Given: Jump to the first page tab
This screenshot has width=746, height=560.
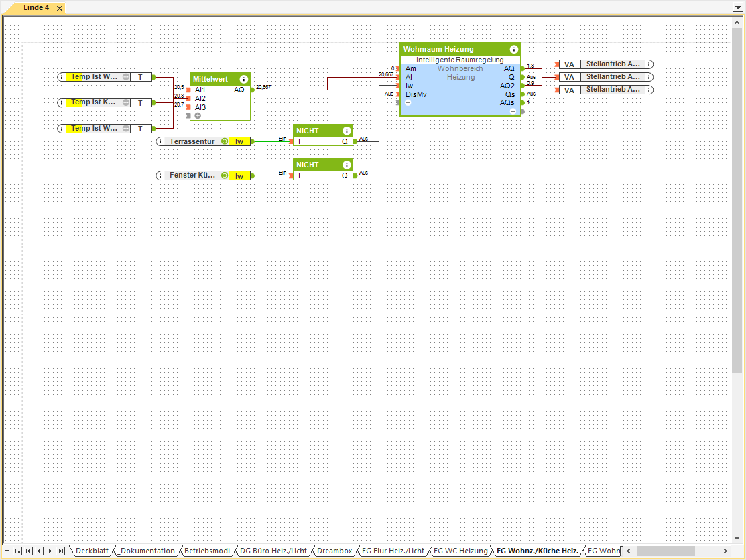Looking at the screenshot, I should point(28,551).
